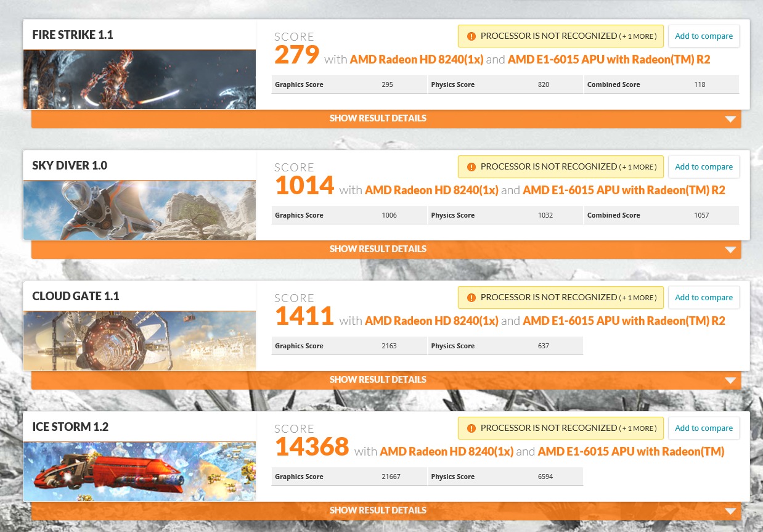Open Cloud Gate 1.1 thumbnail image
This screenshot has width=763, height=532.
tap(139, 340)
